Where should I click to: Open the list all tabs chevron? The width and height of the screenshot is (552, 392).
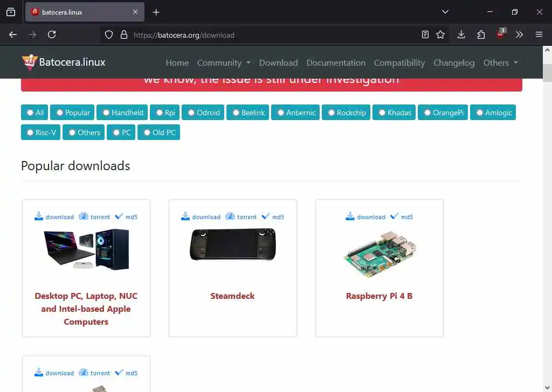point(445,12)
